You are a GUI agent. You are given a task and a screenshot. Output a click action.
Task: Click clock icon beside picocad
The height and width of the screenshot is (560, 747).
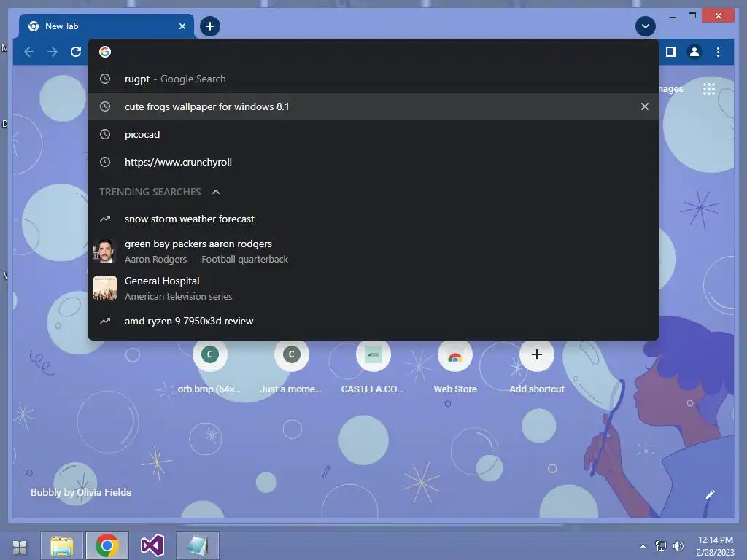click(105, 134)
